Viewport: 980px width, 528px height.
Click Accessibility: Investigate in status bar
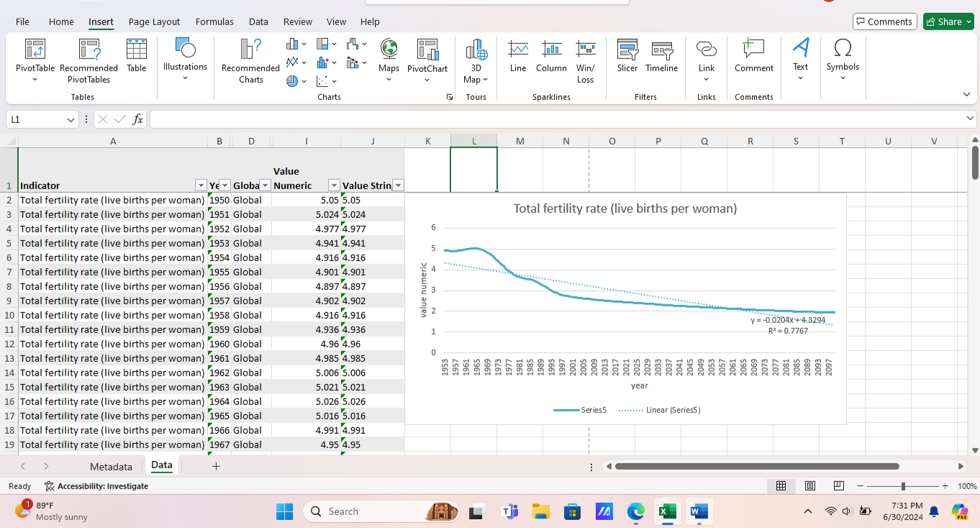(96, 486)
